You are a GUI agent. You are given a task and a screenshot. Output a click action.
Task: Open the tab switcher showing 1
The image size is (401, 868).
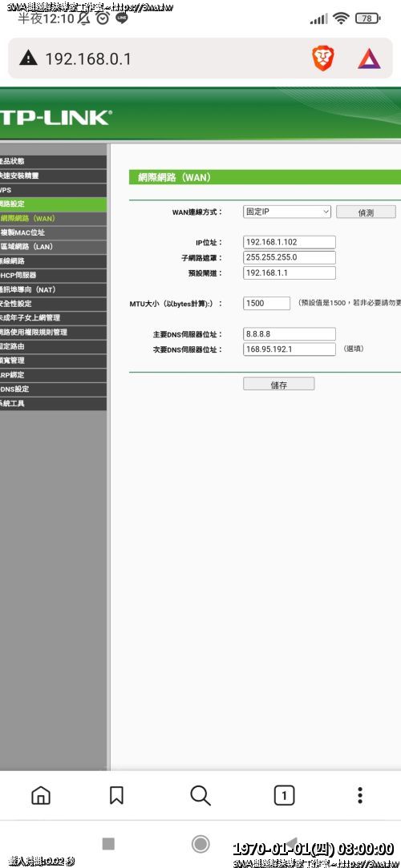coord(284,796)
